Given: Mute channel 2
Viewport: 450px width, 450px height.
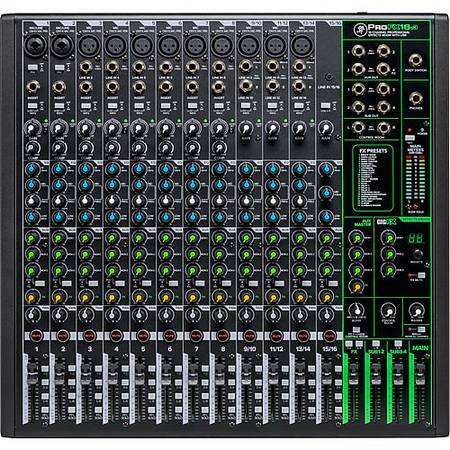Looking at the screenshot, I should pyautogui.click(x=63, y=336).
